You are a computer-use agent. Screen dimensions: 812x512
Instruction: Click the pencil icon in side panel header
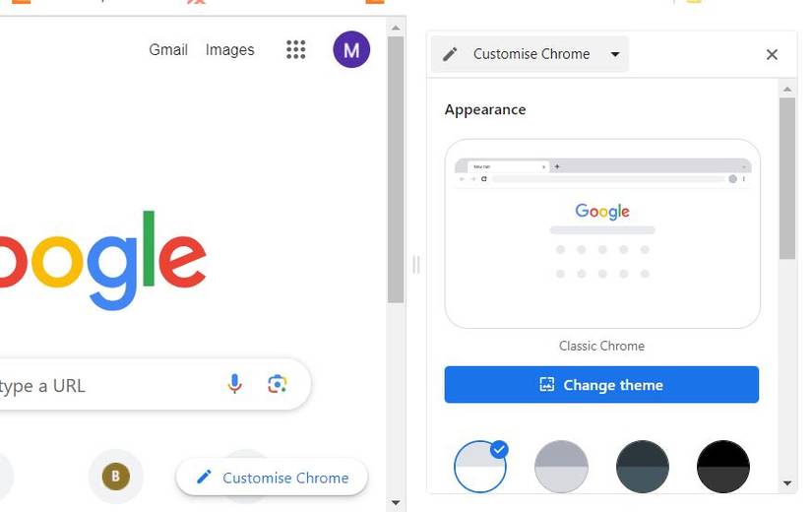click(x=450, y=54)
